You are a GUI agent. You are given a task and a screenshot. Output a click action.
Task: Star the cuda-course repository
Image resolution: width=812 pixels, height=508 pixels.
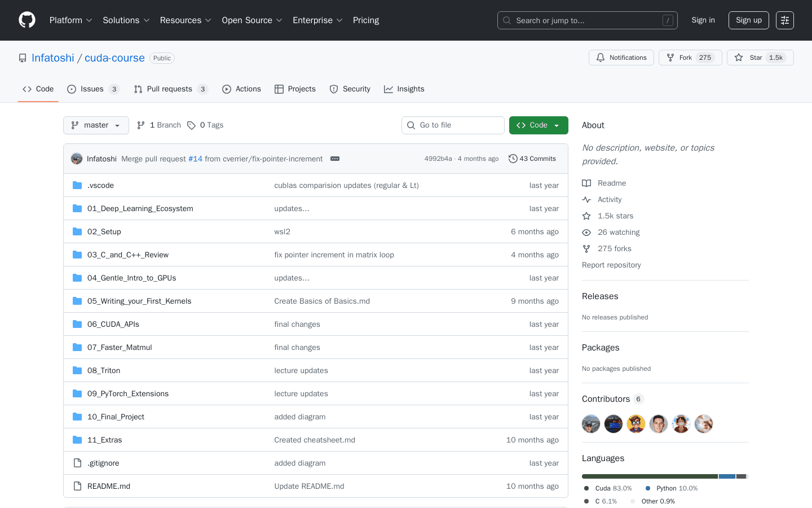pos(760,58)
